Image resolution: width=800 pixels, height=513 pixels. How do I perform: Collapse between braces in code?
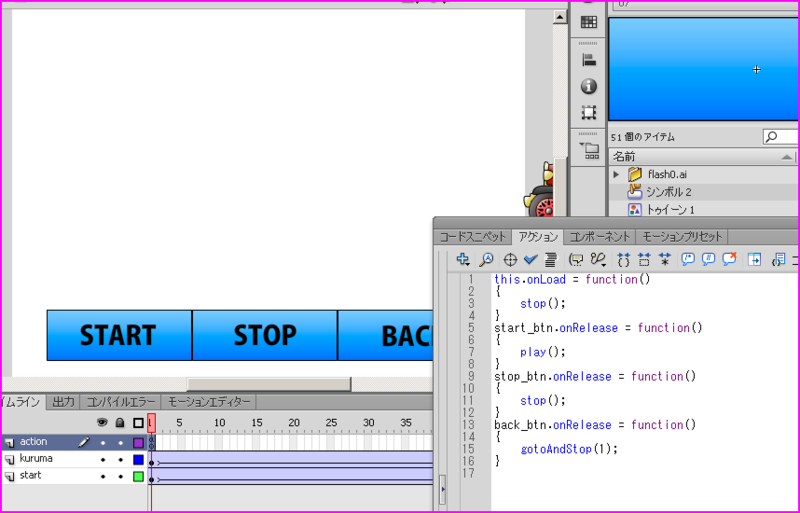click(623, 259)
